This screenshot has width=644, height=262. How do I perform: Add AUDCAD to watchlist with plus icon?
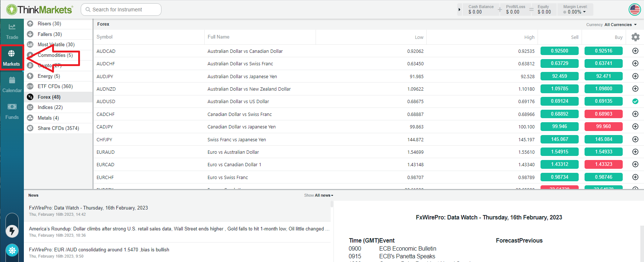635,51
